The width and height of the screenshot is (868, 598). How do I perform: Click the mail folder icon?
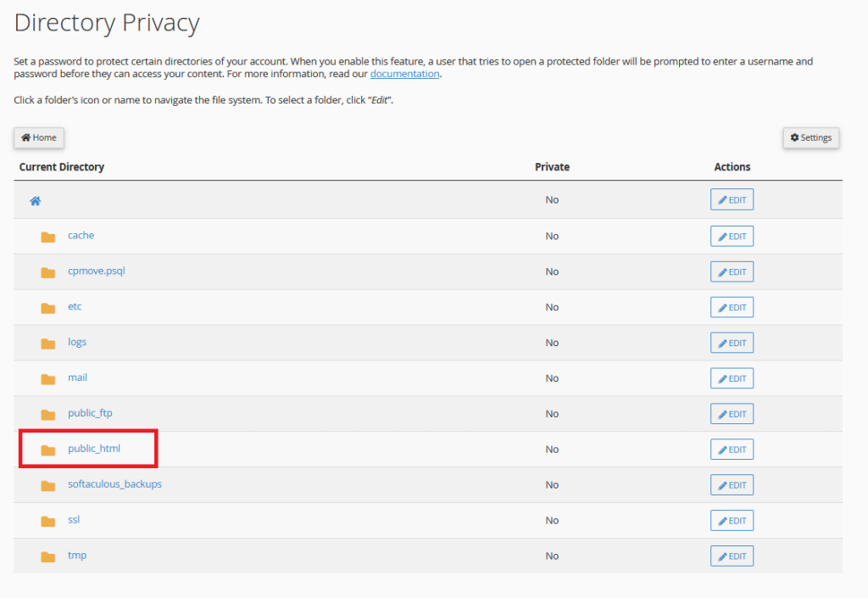(x=48, y=379)
